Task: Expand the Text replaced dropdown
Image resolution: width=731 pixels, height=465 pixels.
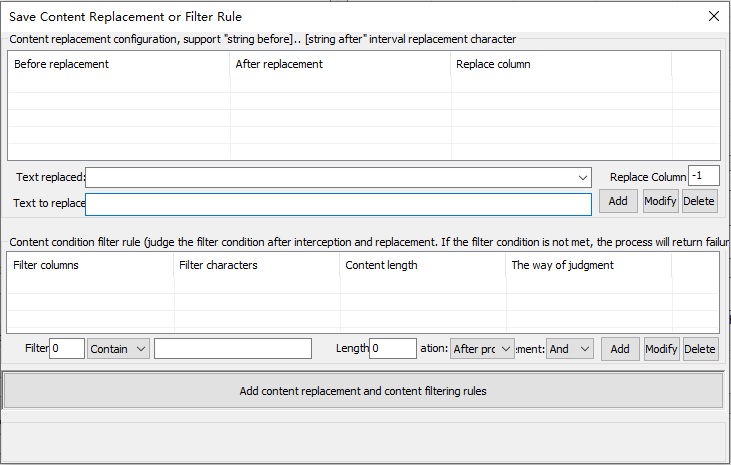Action: click(x=583, y=177)
